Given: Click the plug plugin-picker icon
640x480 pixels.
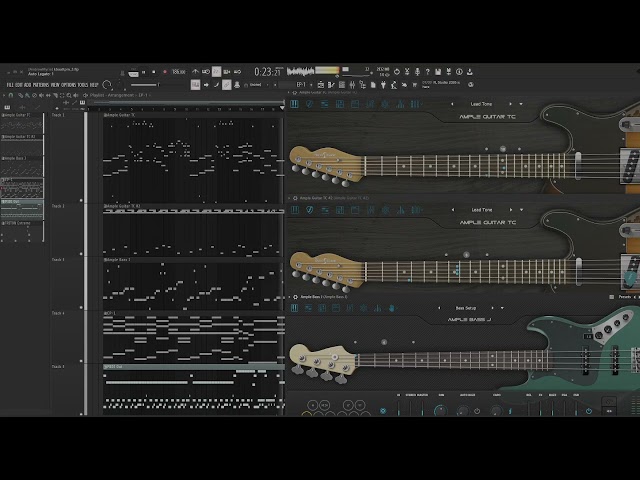Looking at the screenshot, I should (383, 85).
